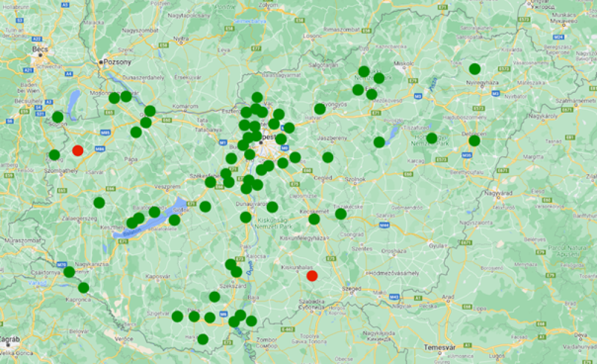Click the Kalocsa town label
The width and height of the screenshot is (597, 364).
[x=257, y=256]
